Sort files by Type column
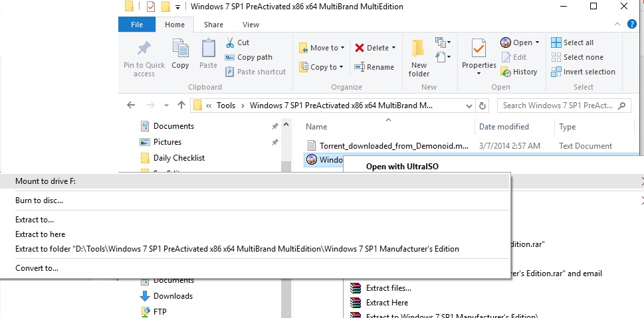Image resolution: width=644 pixels, height=318 pixels. coord(567,127)
